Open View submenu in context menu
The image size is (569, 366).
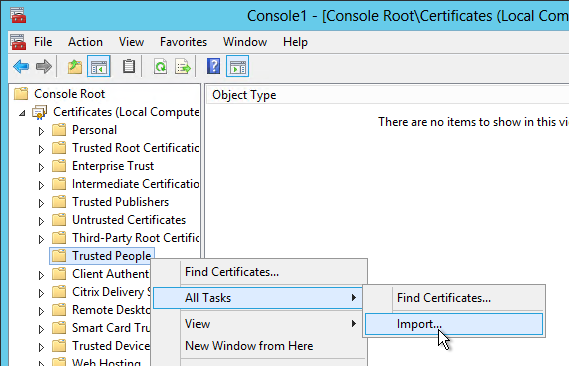tap(259, 324)
